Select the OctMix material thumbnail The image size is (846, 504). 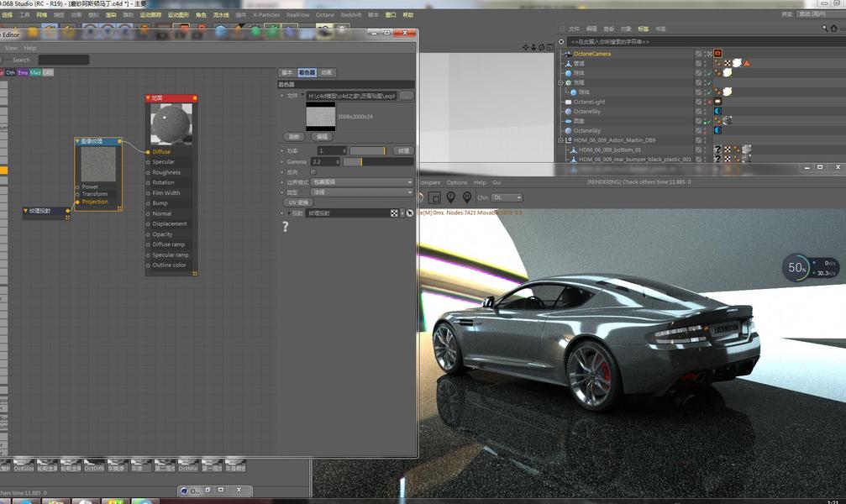tap(188, 465)
